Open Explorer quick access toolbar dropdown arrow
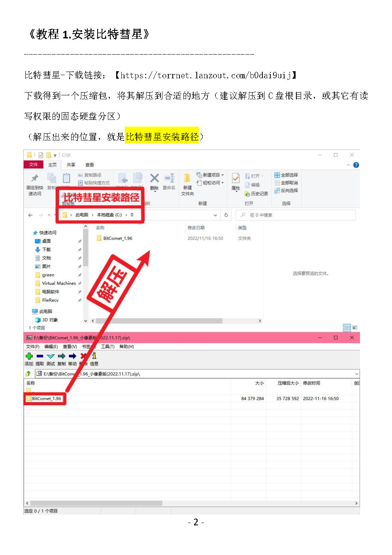Viewport: 392px width, 555px height. 55,155
